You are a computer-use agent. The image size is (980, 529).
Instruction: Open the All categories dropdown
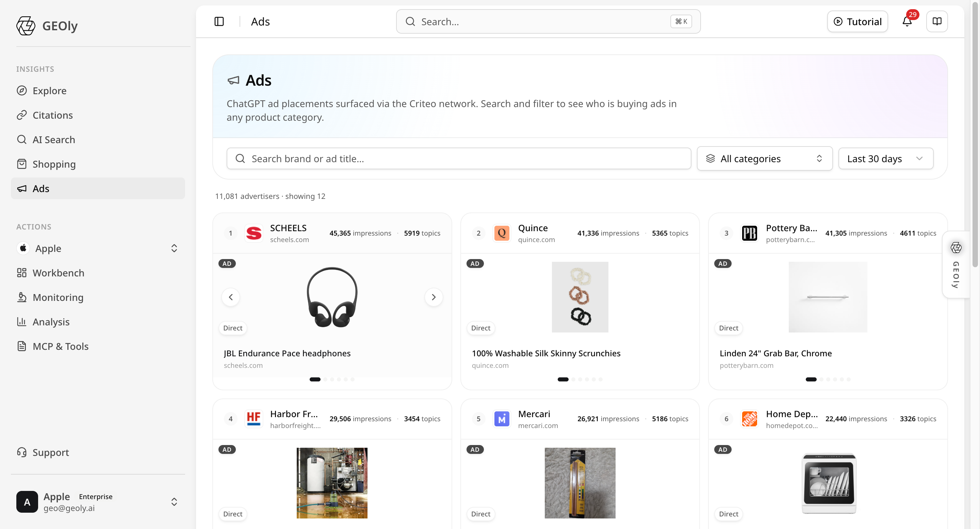(x=765, y=159)
